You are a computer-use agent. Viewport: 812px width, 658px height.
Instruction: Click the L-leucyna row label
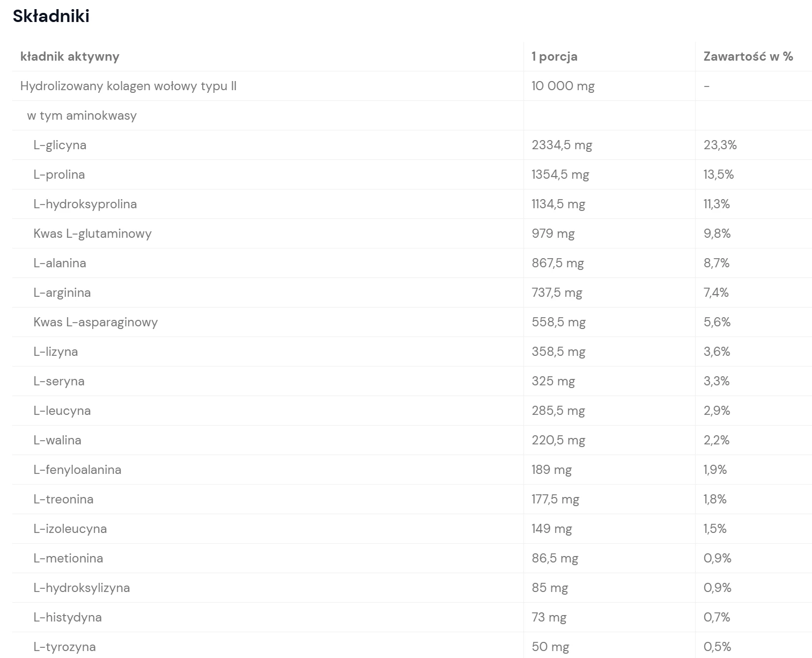(x=62, y=411)
